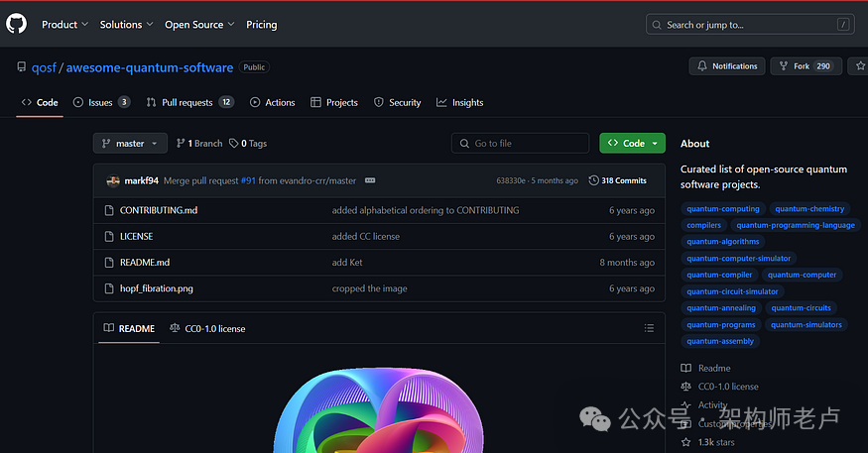Expand the Product menu

64,24
